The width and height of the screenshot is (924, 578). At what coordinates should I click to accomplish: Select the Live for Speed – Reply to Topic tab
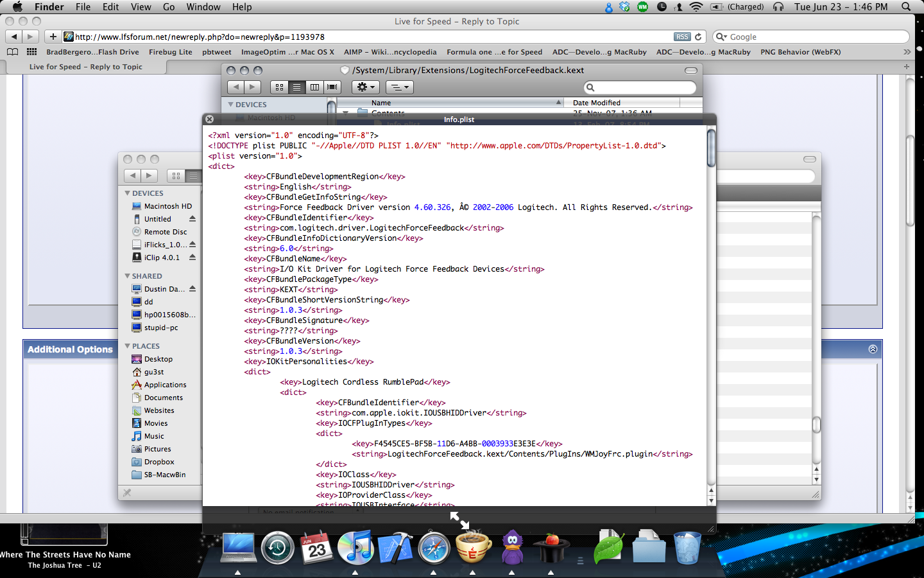pyautogui.click(x=86, y=67)
